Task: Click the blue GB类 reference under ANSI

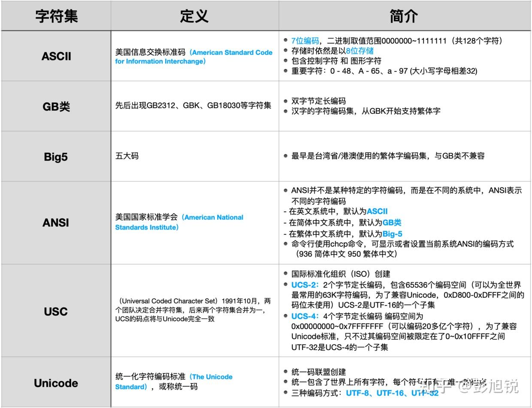Action: coord(391,222)
